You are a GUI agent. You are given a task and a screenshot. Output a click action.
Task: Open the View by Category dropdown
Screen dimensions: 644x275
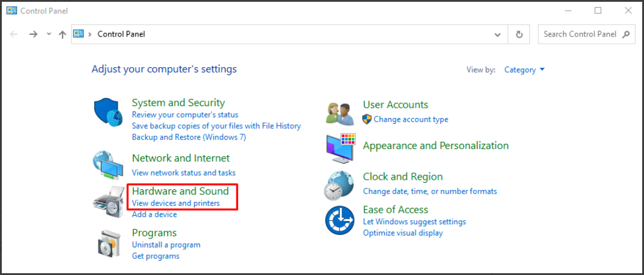click(525, 69)
